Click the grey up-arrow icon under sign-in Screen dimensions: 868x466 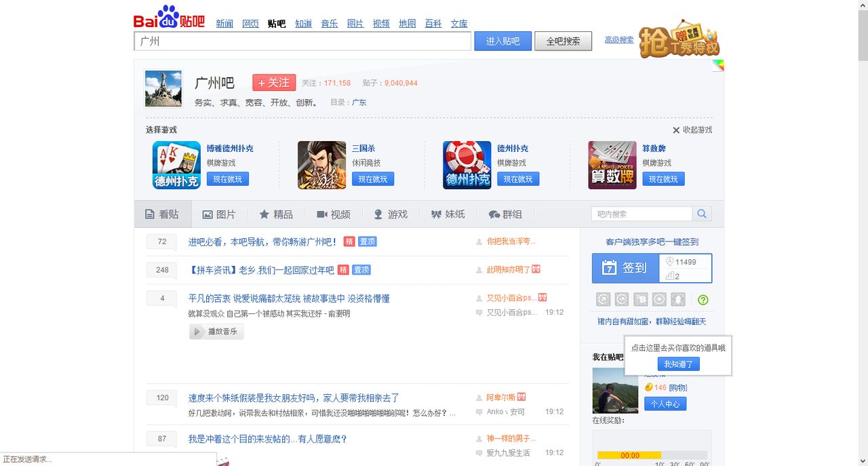pos(678,299)
